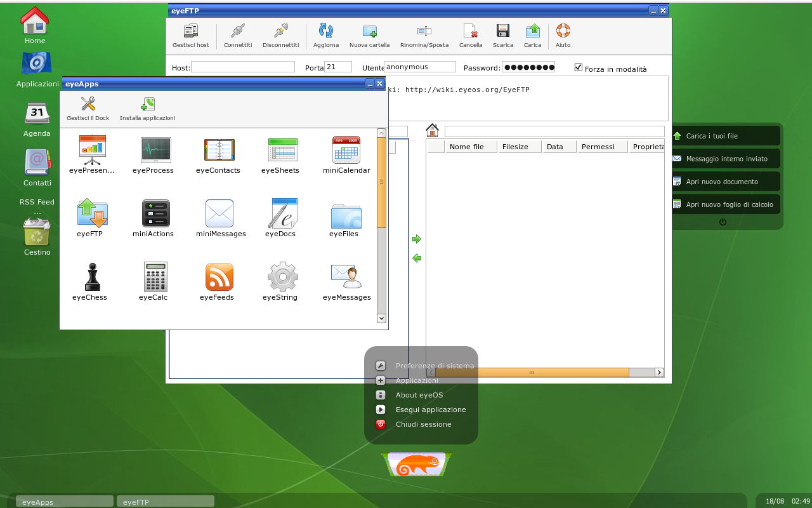The image size is (812, 508).
Task: Sort by Permessi column header
Action: coord(603,147)
